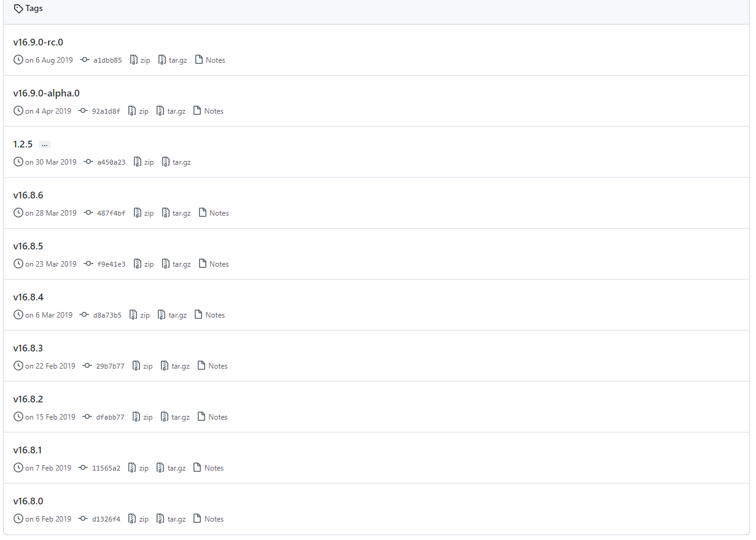The width and height of the screenshot is (756, 540).
Task: Open the v16.8.6 tag title
Action: tap(28, 195)
